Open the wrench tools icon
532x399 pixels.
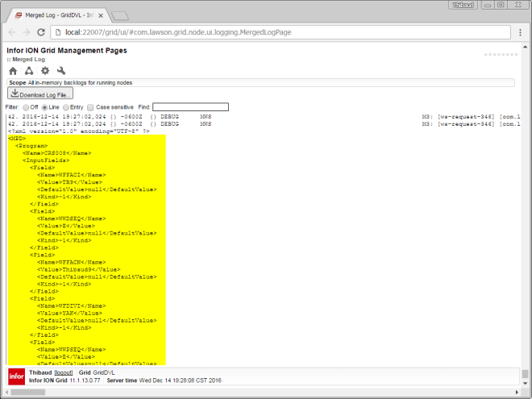coord(61,71)
